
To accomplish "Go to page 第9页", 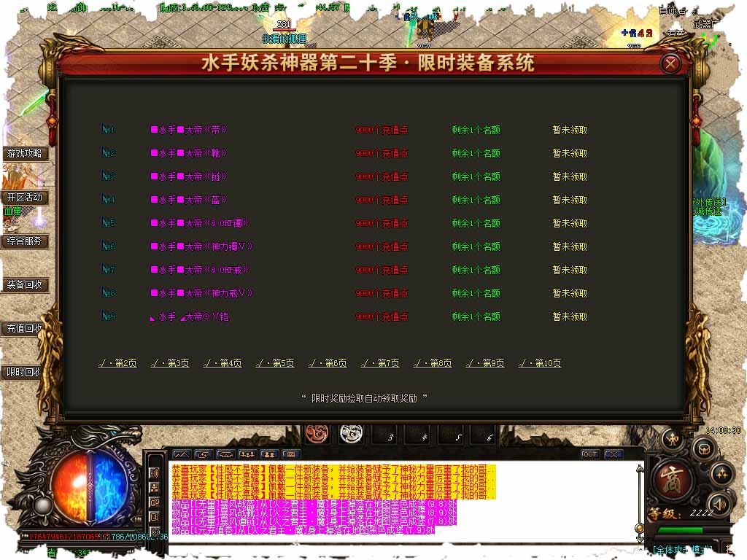I will pyautogui.click(x=485, y=363).
